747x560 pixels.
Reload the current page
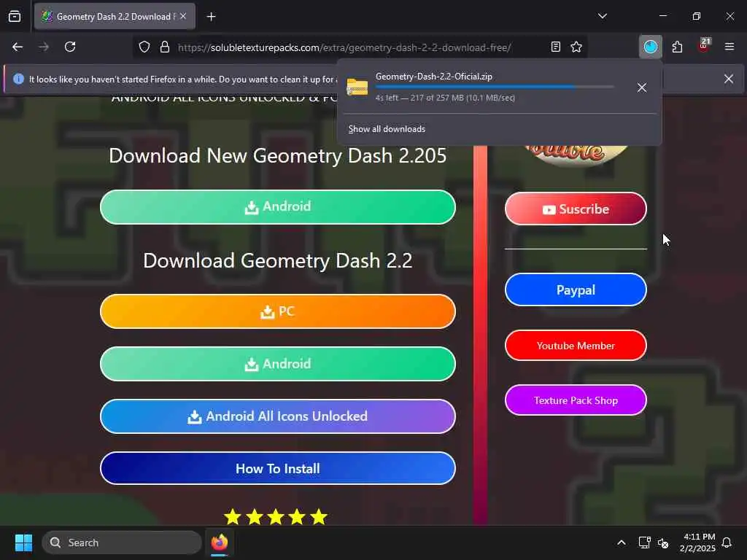70,47
